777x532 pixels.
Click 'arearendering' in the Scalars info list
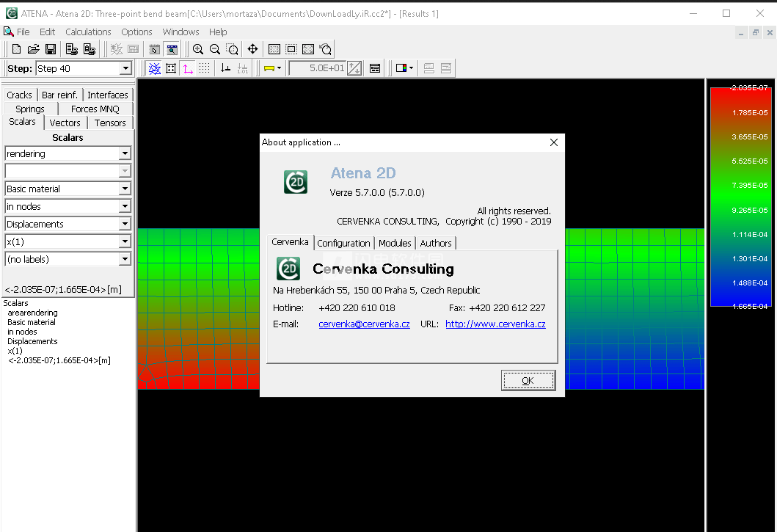coord(33,313)
